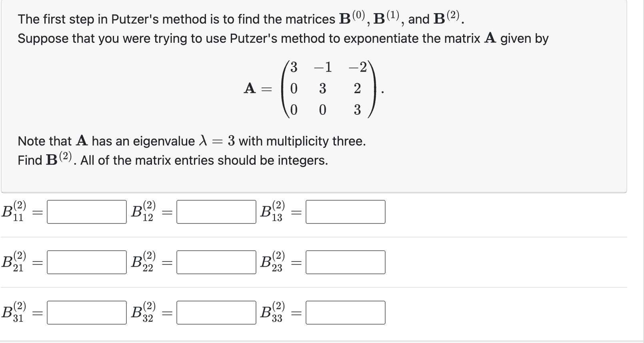Click the B21 answer input field
The image size is (644, 343).
pyautogui.click(x=86, y=262)
